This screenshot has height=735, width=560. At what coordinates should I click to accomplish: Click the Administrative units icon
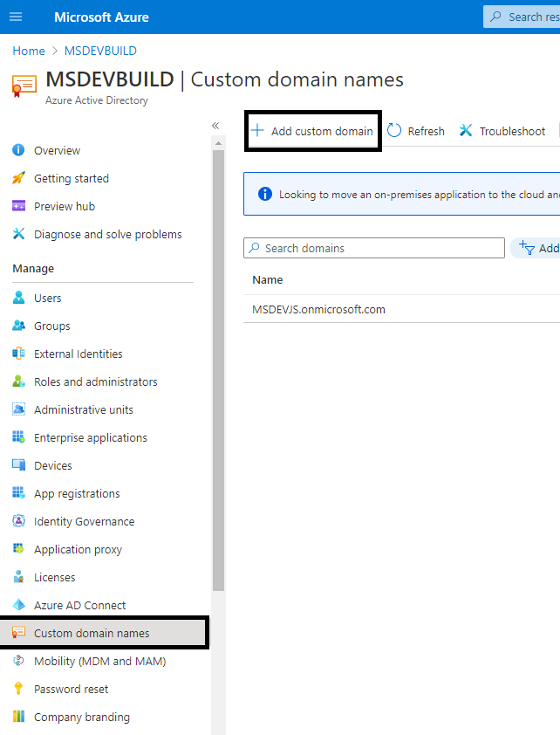click(18, 409)
